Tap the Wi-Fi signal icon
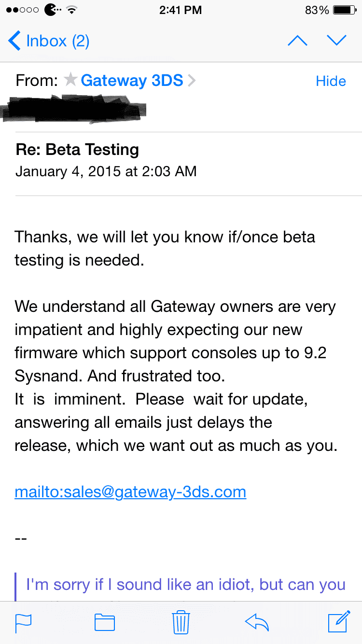 click(71, 10)
